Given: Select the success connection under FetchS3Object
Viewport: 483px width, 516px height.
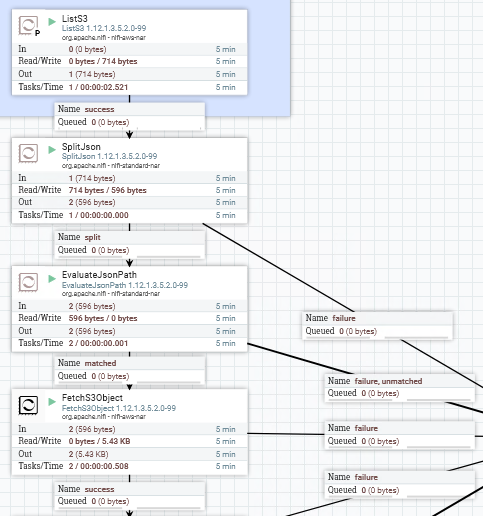Looking at the screenshot, I should coord(130,495).
